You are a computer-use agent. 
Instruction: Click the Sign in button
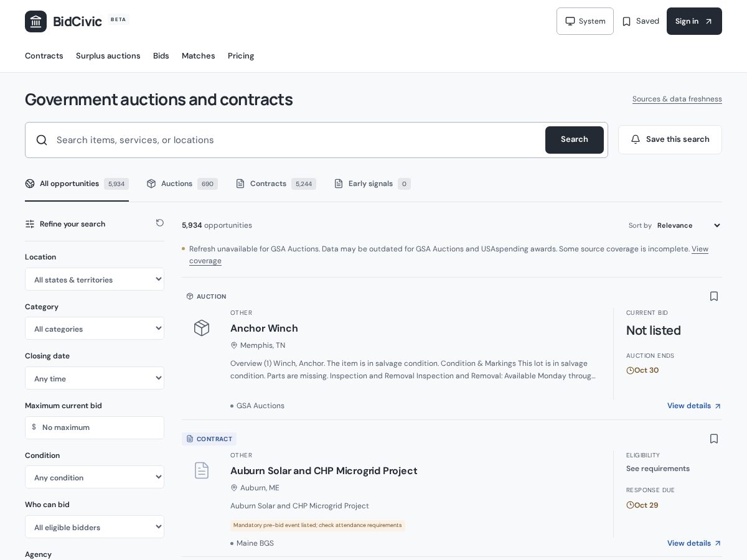[x=694, y=21]
